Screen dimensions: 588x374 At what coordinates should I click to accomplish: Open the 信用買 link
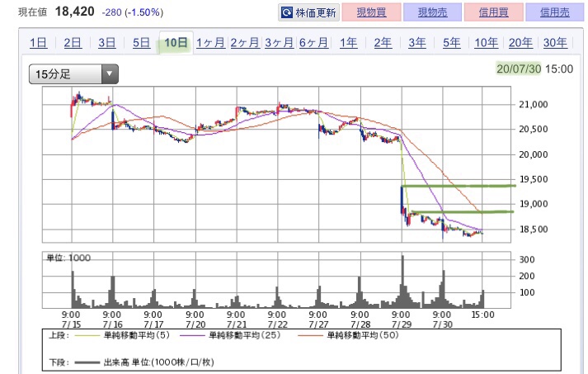tap(493, 12)
